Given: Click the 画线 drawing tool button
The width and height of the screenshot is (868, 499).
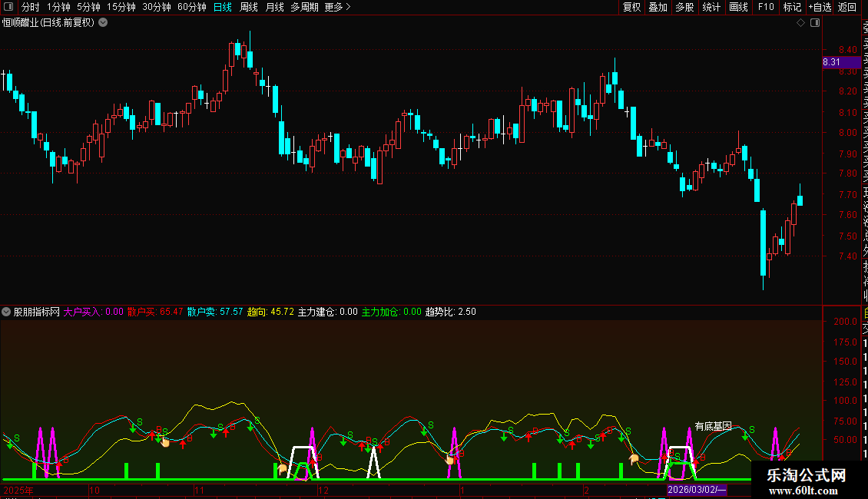Looking at the screenshot, I should tap(738, 7).
